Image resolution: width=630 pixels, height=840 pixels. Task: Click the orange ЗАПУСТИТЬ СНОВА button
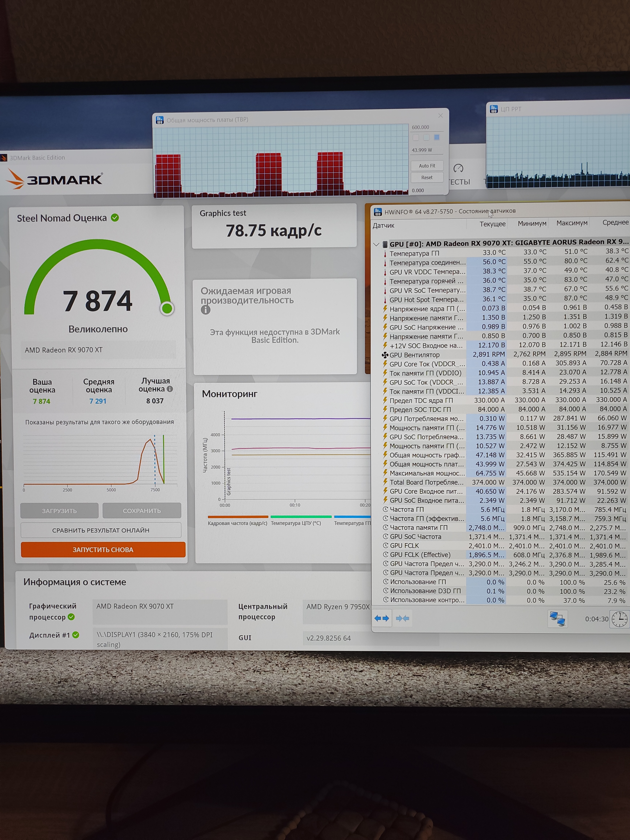[x=103, y=550]
